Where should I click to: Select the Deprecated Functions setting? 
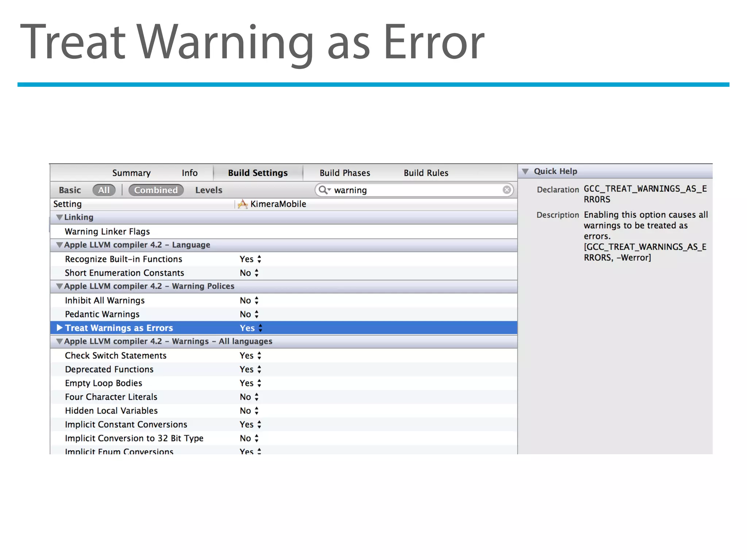(109, 369)
